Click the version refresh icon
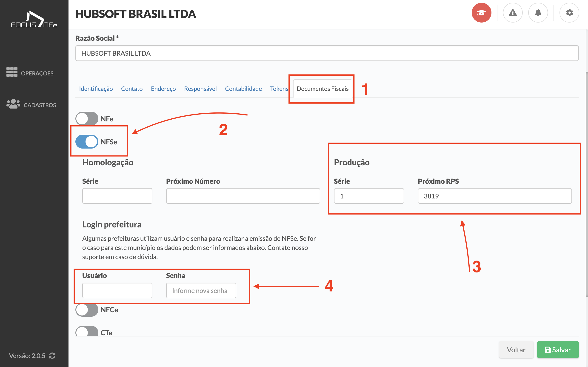Viewport: 588px width, 367px height. (52, 356)
